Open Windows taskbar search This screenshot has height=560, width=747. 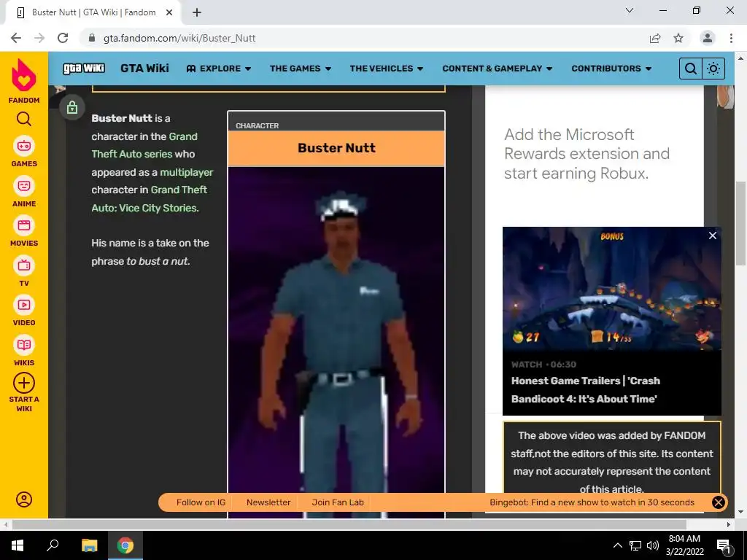[x=53, y=545]
